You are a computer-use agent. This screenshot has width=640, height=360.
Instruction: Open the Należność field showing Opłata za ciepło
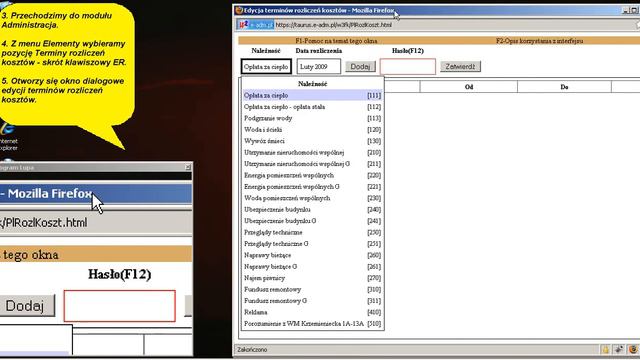pos(266,67)
